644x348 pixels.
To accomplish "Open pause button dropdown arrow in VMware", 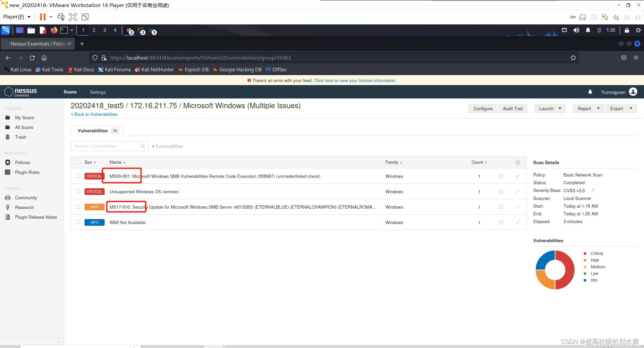I will [51, 17].
